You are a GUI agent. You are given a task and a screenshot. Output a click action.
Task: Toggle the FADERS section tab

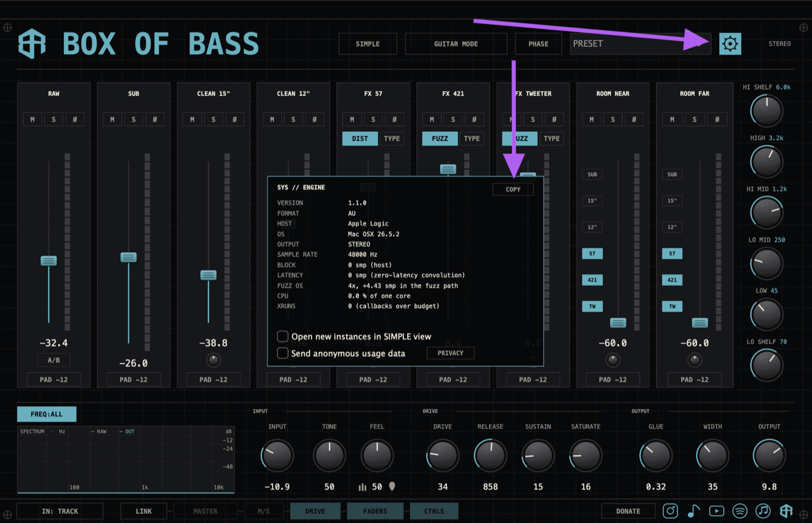coord(375,511)
